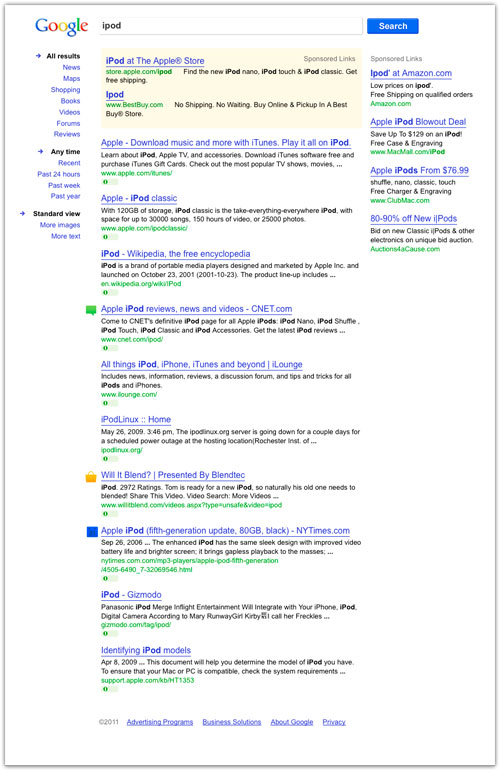
Task: Switch to Shopping results
Action: pos(65,90)
